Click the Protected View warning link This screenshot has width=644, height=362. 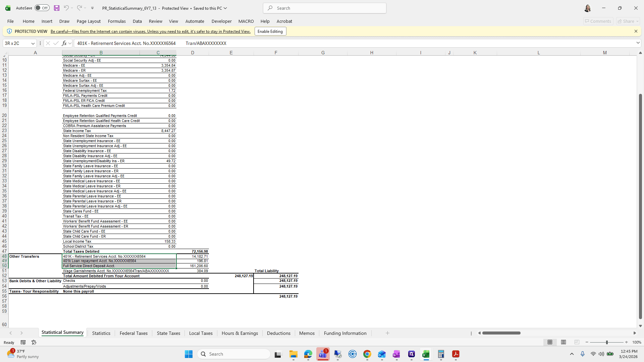(x=151, y=32)
